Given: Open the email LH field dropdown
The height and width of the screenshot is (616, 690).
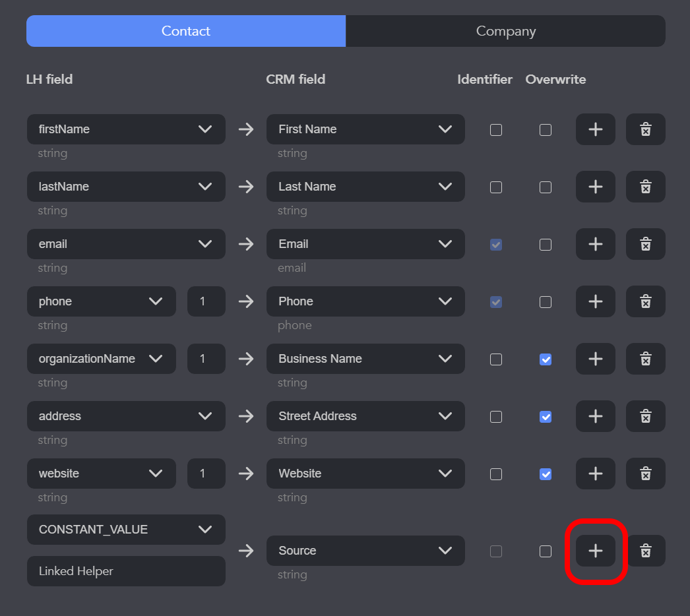Looking at the screenshot, I should pos(126,244).
